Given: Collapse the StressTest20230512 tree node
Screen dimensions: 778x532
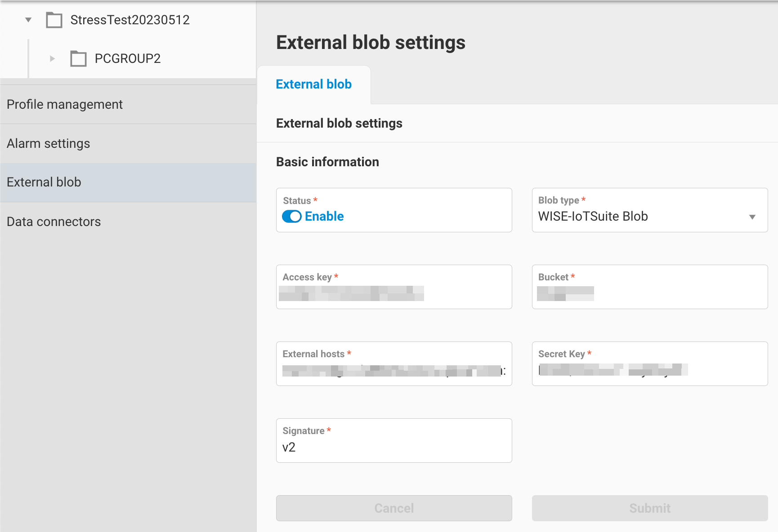Looking at the screenshot, I should tap(28, 20).
